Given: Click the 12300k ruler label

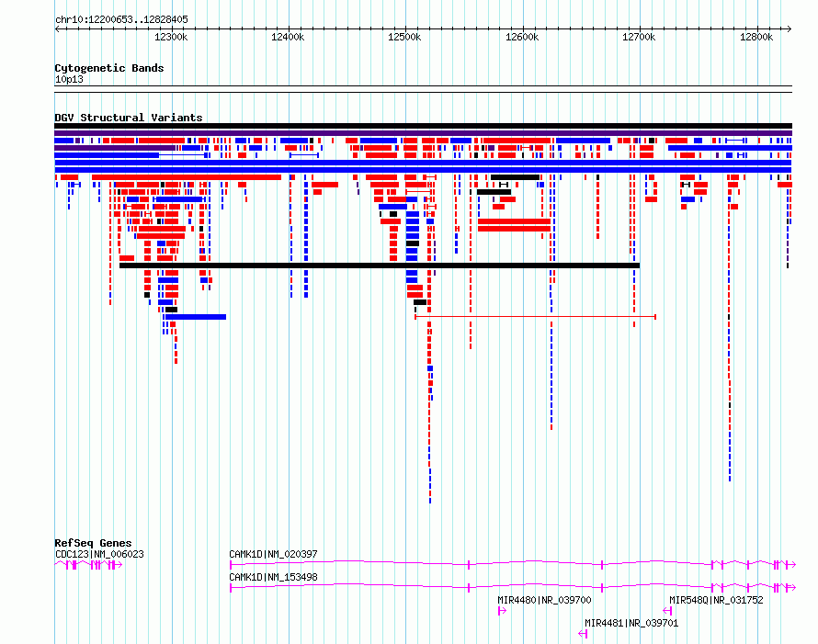Looking at the screenshot, I should pyautogui.click(x=171, y=37).
